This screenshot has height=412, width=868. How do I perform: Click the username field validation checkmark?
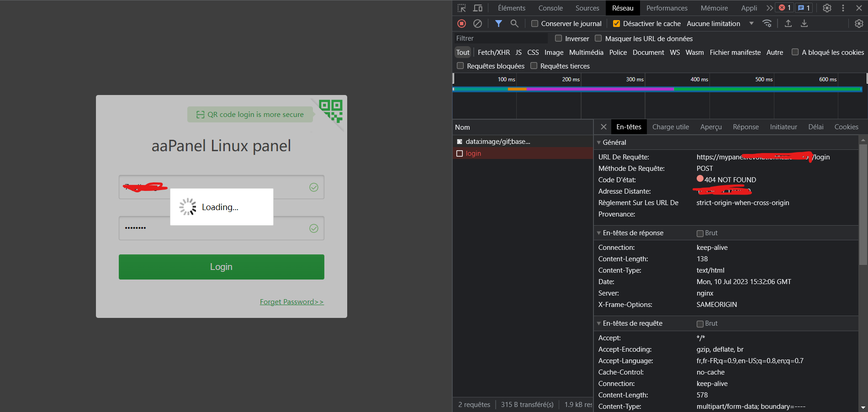pyautogui.click(x=314, y=187)
